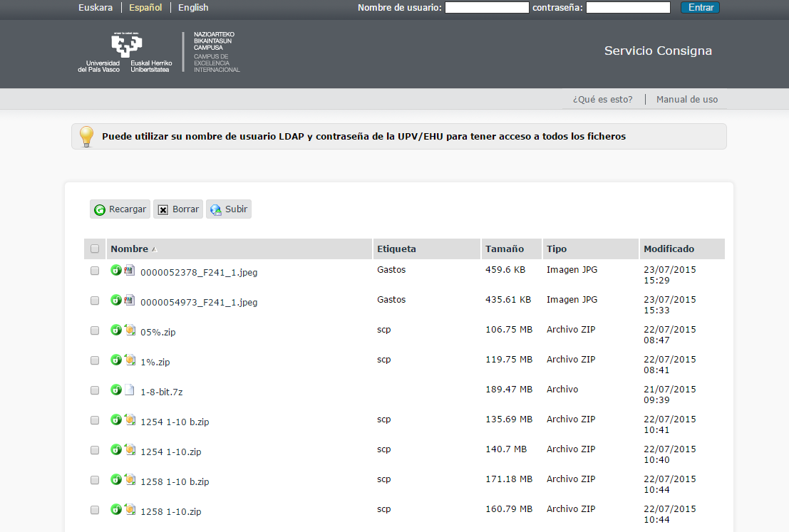Open the Manual de uso link
Viewport: 789px width, 532px height.
[x=686, y=100]
